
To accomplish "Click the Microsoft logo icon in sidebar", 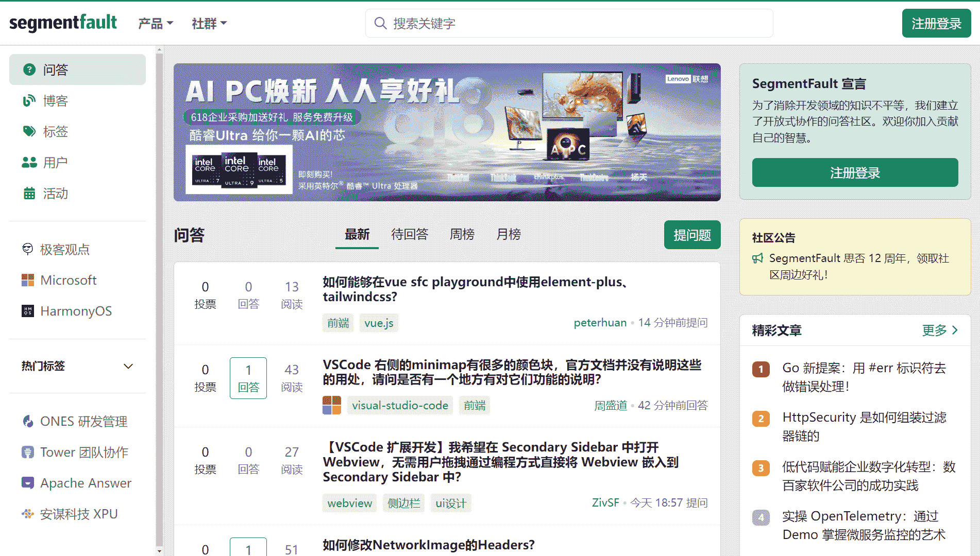I will pyautogui.click(x=28, y=280).
